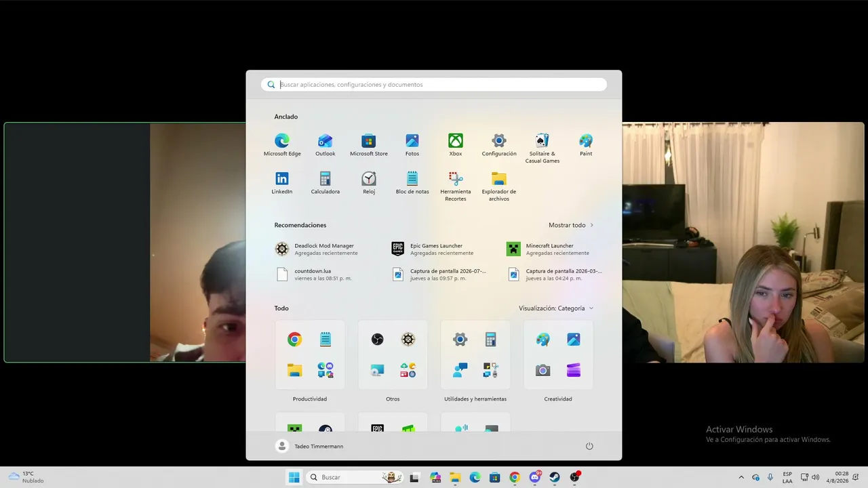Image resolution: width=868 pixels, height=488 pixels.
Task: Open Clipchamp in the Creatividad category
Action: (574, 370)
